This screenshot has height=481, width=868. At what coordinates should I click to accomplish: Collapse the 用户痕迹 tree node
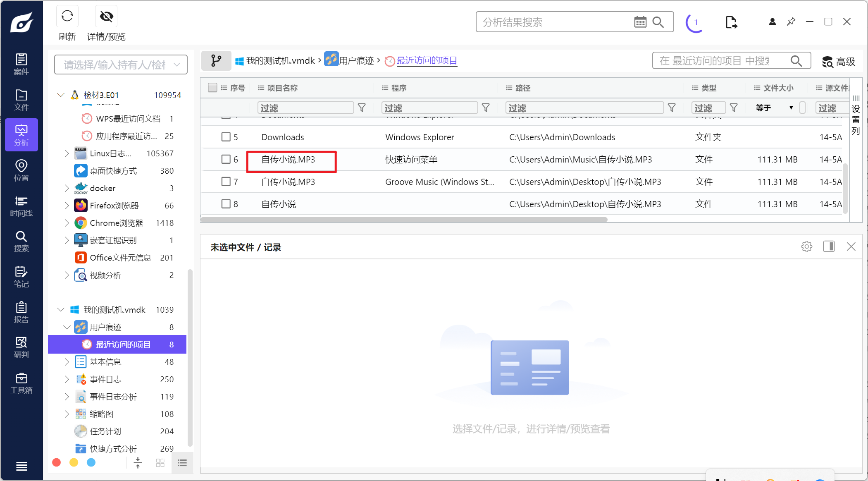(67, 327)
